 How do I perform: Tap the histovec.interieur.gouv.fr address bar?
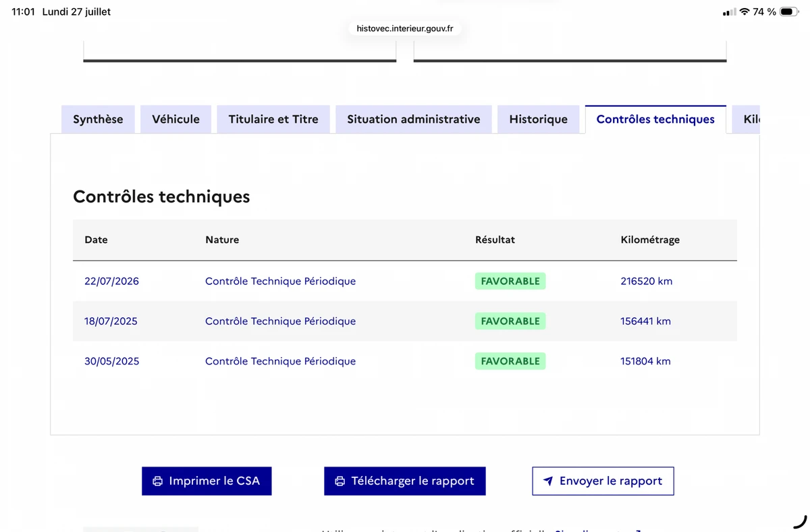(x=405, y=28)
